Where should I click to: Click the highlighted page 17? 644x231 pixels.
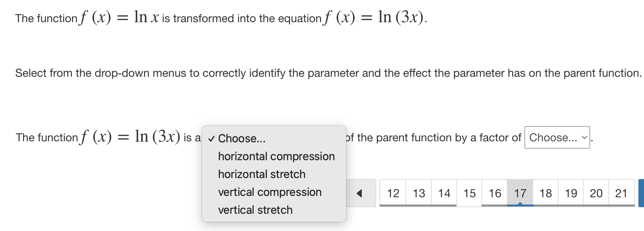520,193
